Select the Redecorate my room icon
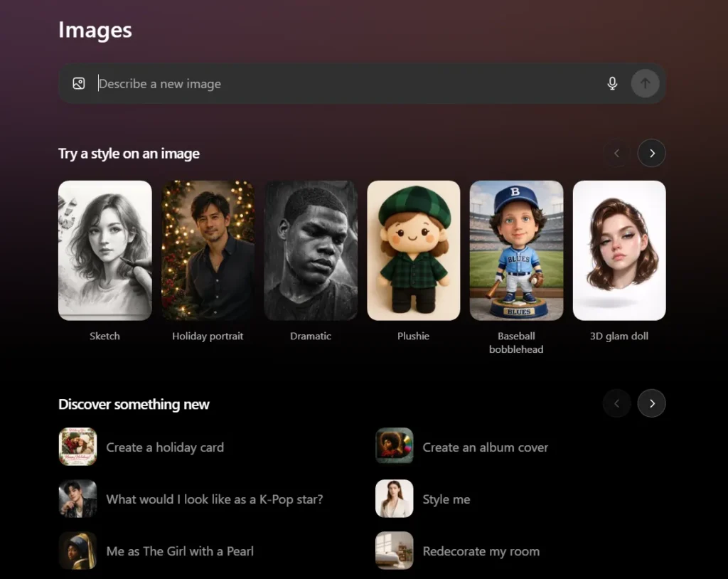 coord(394,551)
